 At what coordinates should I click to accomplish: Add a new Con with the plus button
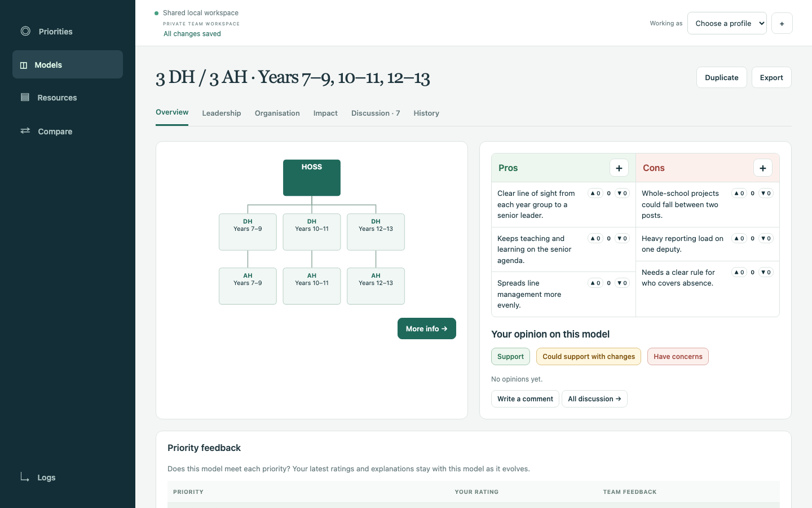pyautogui.click(x=763, y=168)
